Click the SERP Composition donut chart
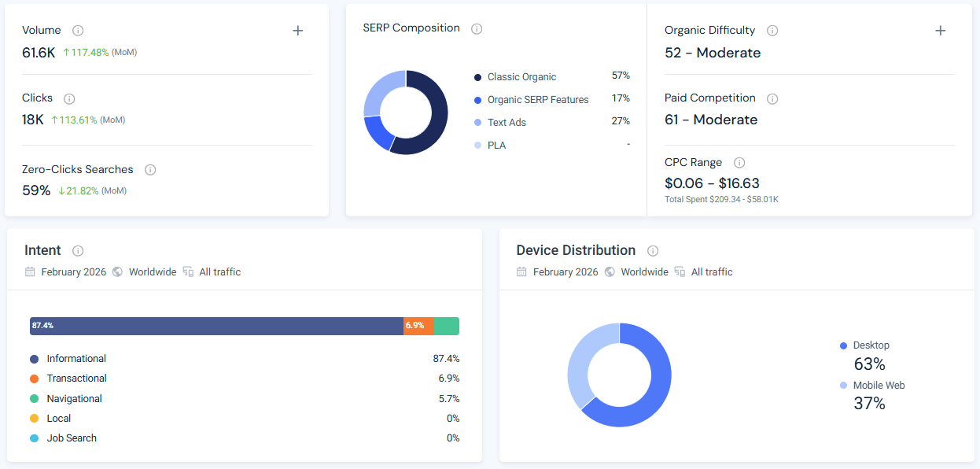 (x=406, y=113)
